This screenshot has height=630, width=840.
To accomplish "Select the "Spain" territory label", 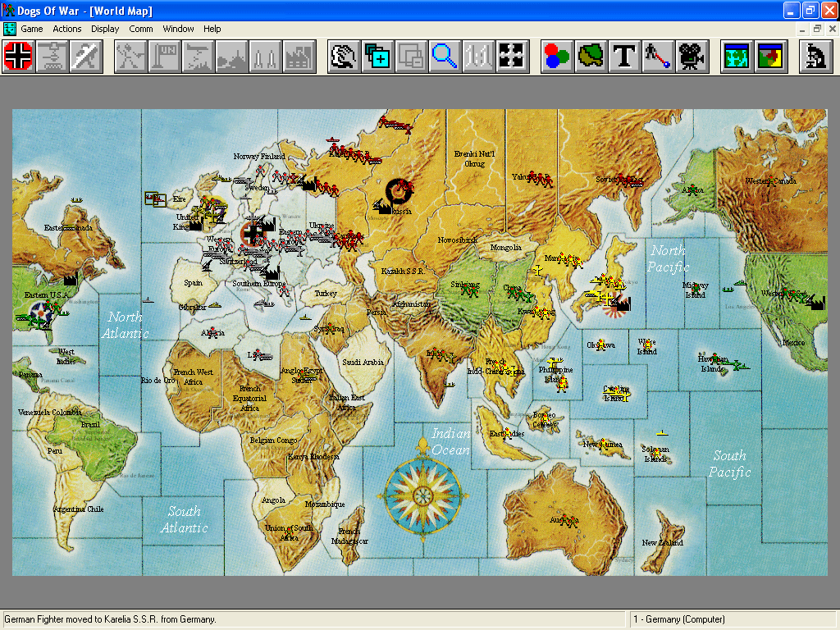I will [194, 283].
